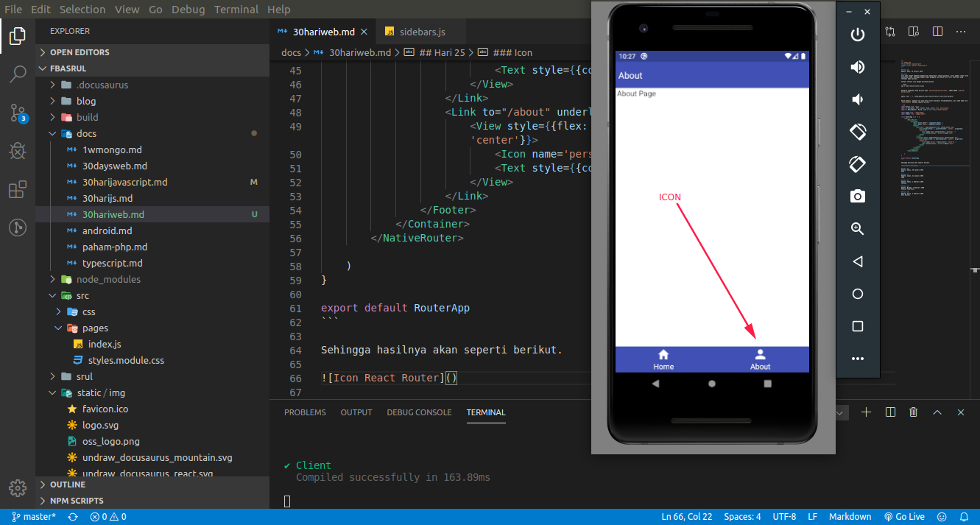Screen dimensions: 980x525
Task: Open the Extensions view in activity bar
Action: coord(18,189)
